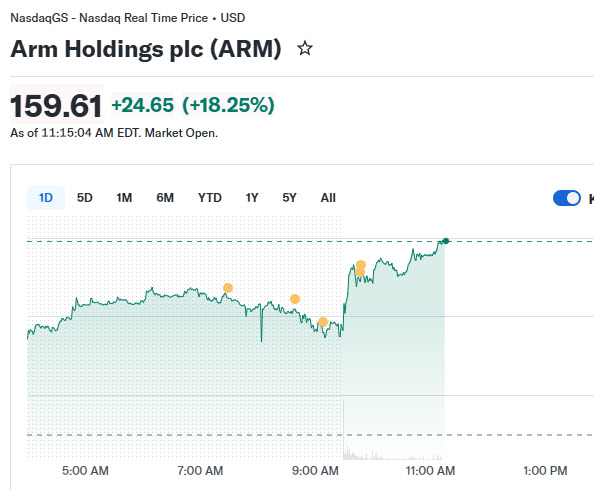Switch chart to 5D range
The image size is (594, 490).
[x=84, y=198]
